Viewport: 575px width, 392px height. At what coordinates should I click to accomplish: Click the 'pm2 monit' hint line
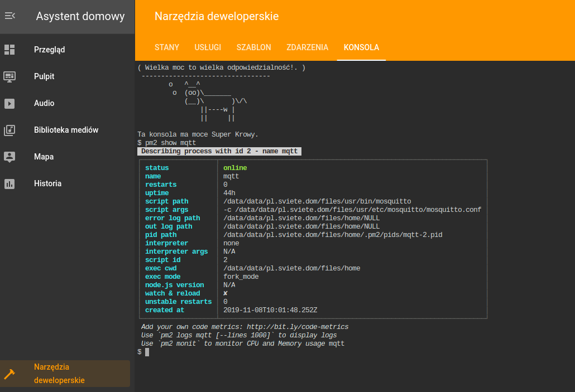[243, 343]
